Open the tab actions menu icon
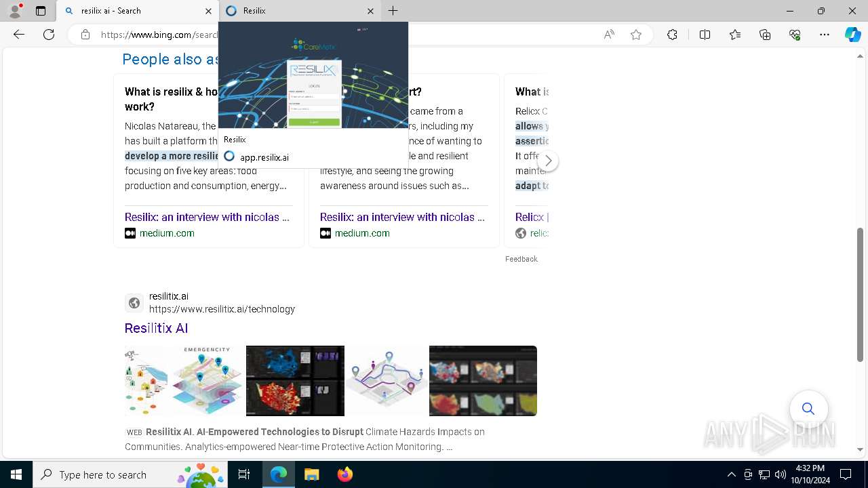 click(x=41, y=11)
